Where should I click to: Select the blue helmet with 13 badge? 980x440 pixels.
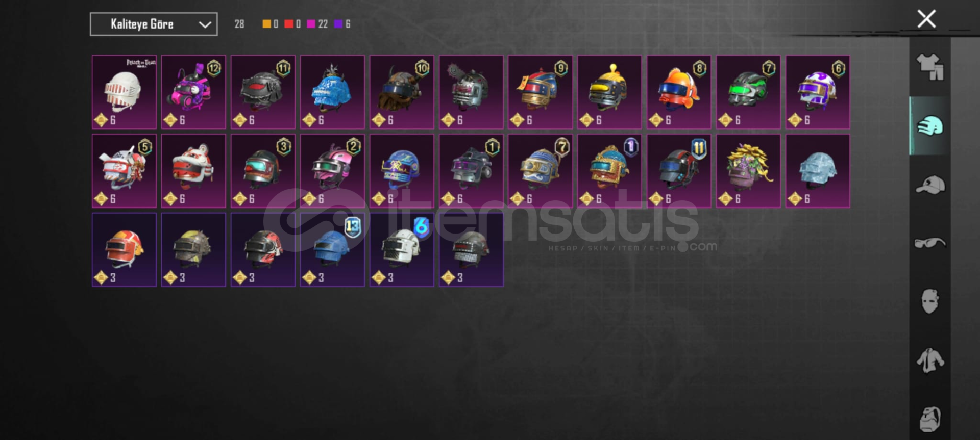coord(332,250)
